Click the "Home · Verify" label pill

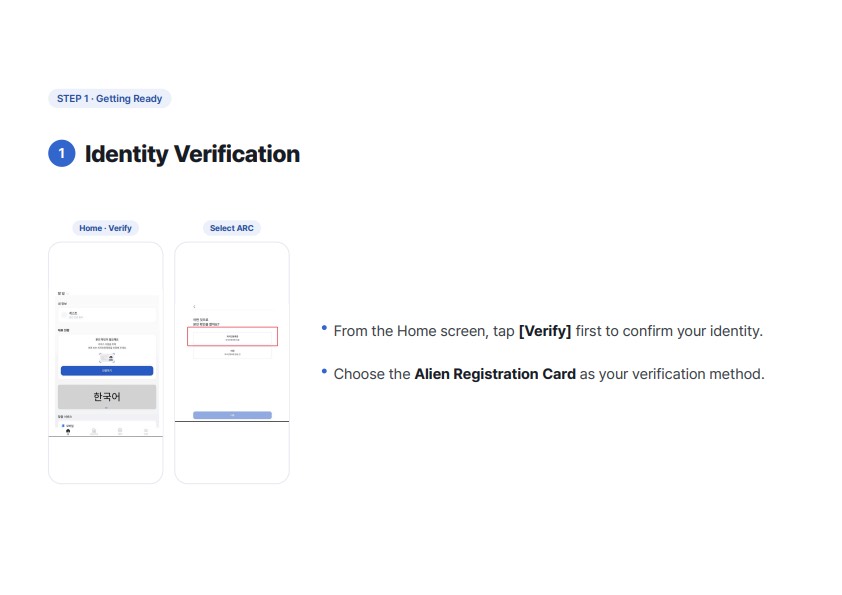pyautogui.click(x=106, y=228)
